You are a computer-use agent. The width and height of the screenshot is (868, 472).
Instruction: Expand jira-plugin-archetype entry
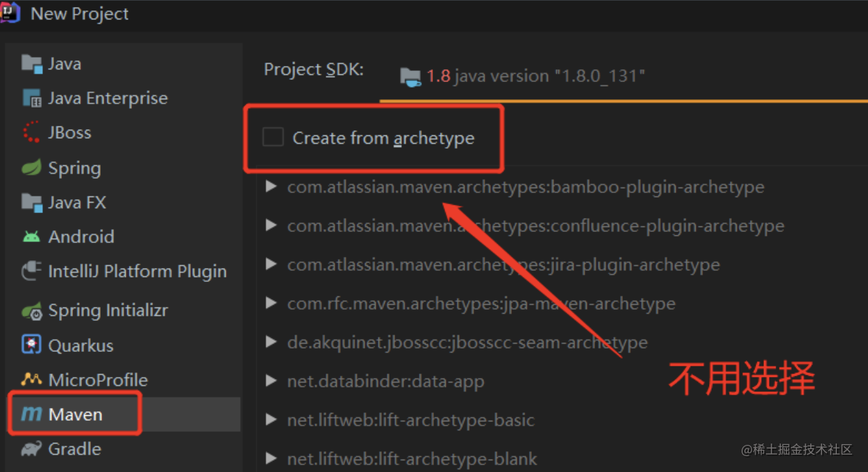(272, 264)
